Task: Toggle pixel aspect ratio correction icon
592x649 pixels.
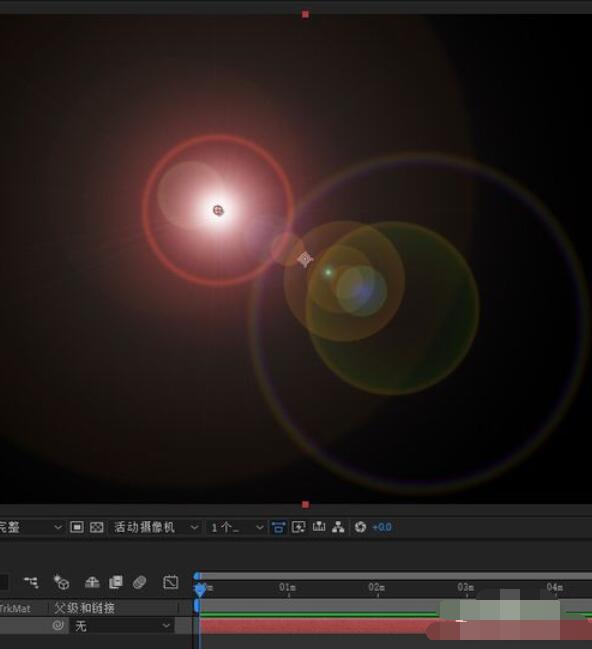Action: click(278, 527)
